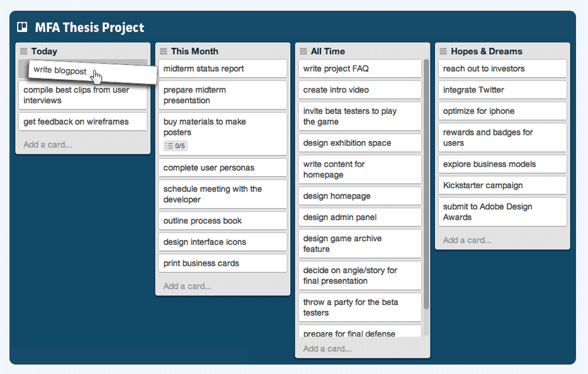Open the This Month list menu icon
588x374 pixels.
(164, 52)
